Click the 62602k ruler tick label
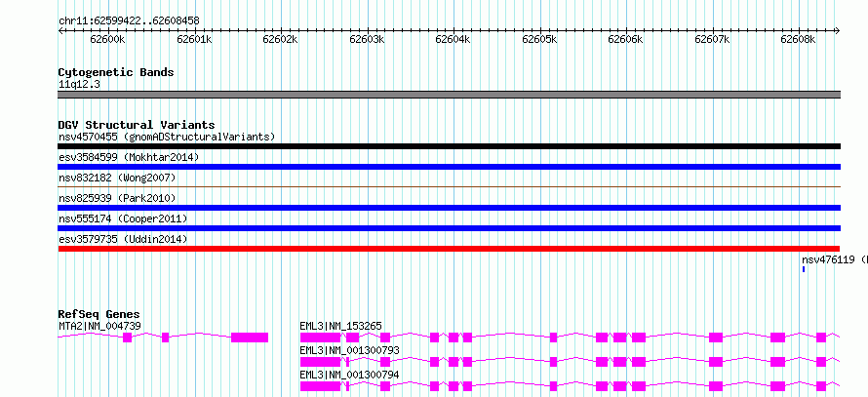The width and height of the screenshot is (868, 397). [x=281, y=40]
